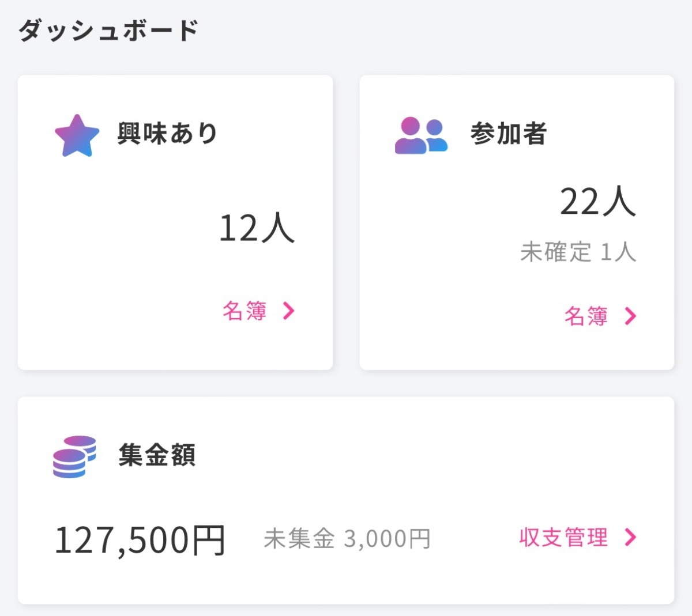Open 名簿 link in 参加者 card

pyautogui.click(x=586, y=316)
